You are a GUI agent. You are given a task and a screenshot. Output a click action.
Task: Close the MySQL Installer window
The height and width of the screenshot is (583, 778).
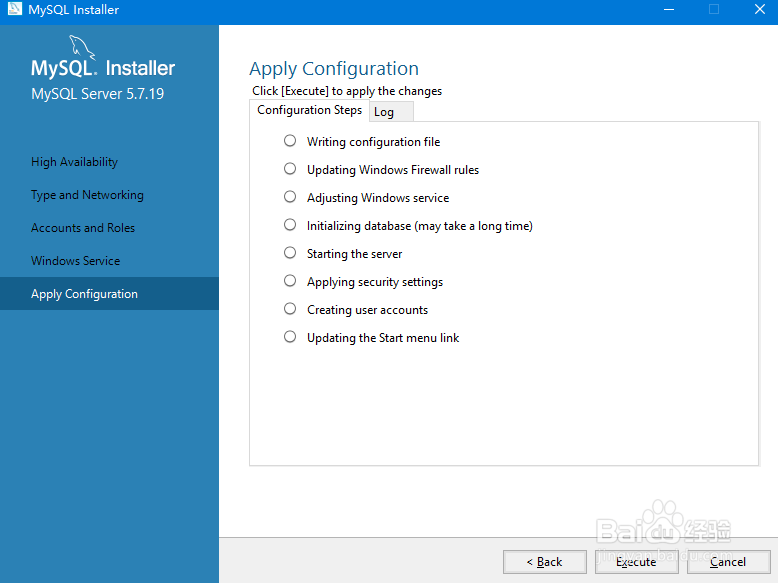pyautogui.click(x=760, y=9)
